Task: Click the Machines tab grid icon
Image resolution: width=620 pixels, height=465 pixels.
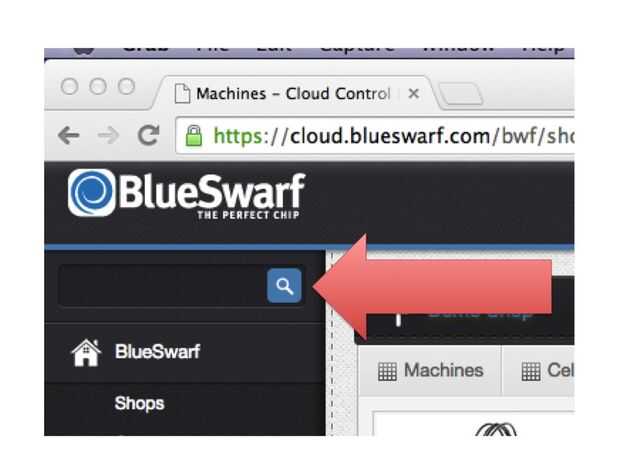Action: [387, 372]
